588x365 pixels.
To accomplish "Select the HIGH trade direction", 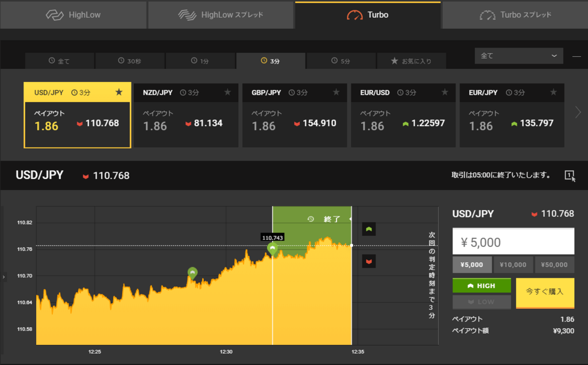I will coord(481,285).
